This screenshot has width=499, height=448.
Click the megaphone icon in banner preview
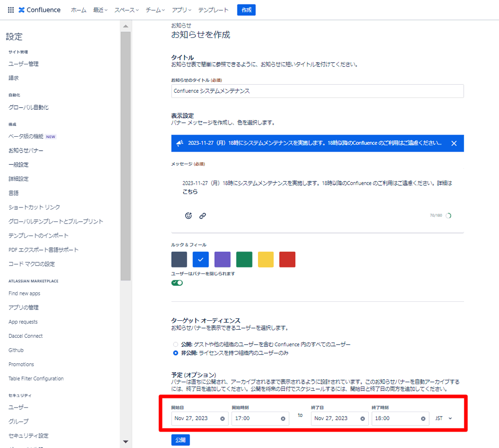pos(180,143)
